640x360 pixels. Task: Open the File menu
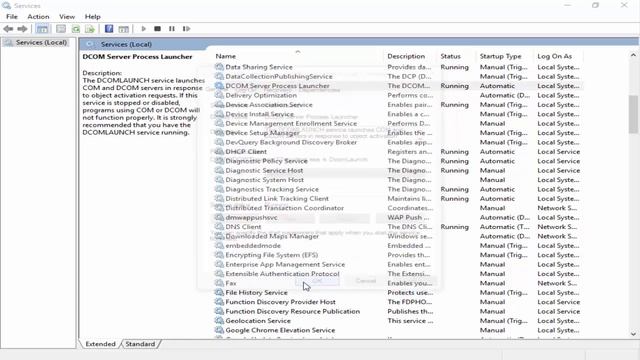point(12,17)
